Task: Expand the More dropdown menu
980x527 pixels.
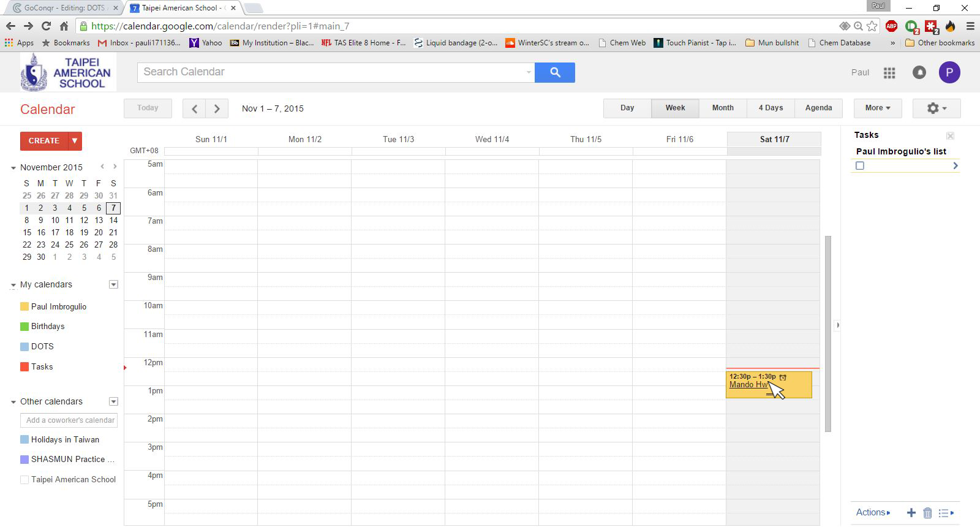Action: point(877,108)
